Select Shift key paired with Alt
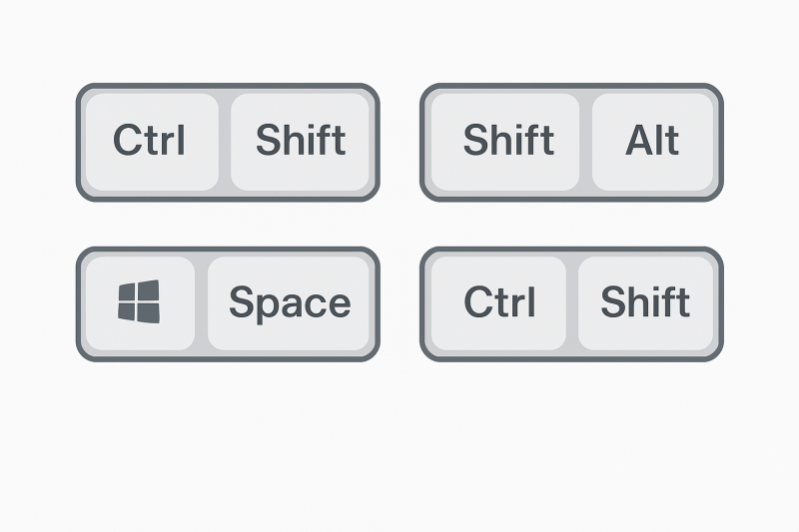 click(505, 142)
